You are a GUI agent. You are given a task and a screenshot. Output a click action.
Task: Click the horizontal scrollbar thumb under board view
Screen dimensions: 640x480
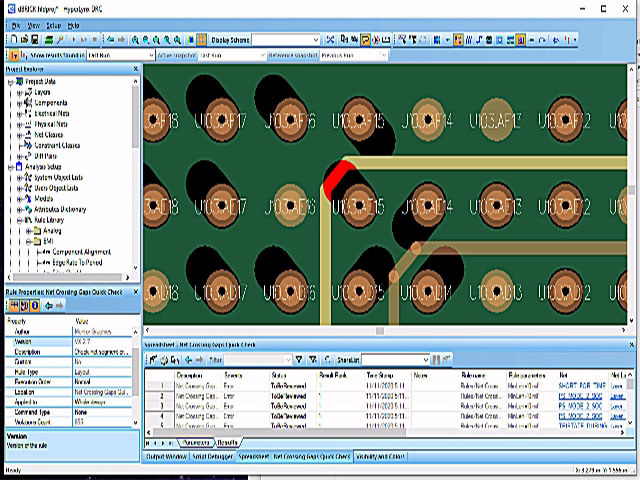tap(380, 330)
